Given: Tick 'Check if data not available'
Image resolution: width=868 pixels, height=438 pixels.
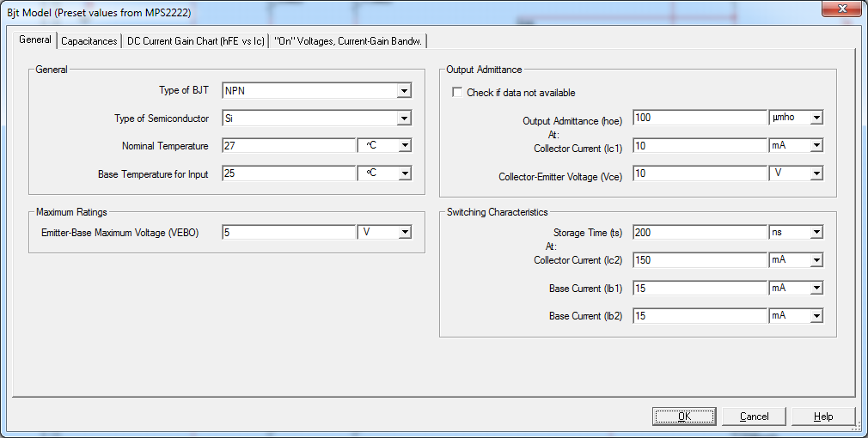Looking at the screenshot, I should pyautogui.click(x=457, y=93).
